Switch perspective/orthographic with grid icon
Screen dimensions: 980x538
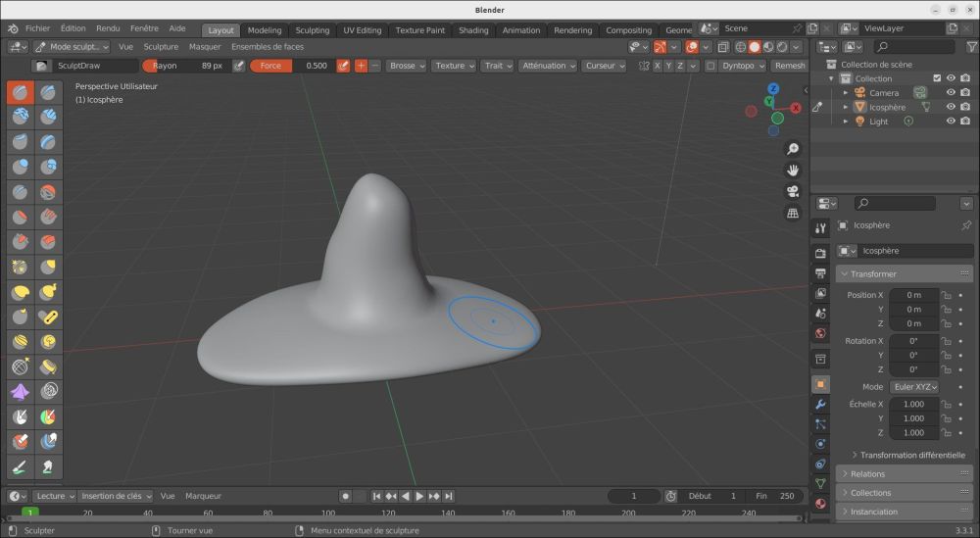coord(793,214)
